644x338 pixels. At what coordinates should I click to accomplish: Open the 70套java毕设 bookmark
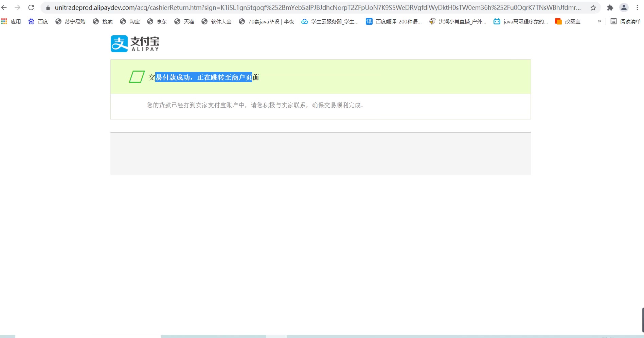coord(266,21)
